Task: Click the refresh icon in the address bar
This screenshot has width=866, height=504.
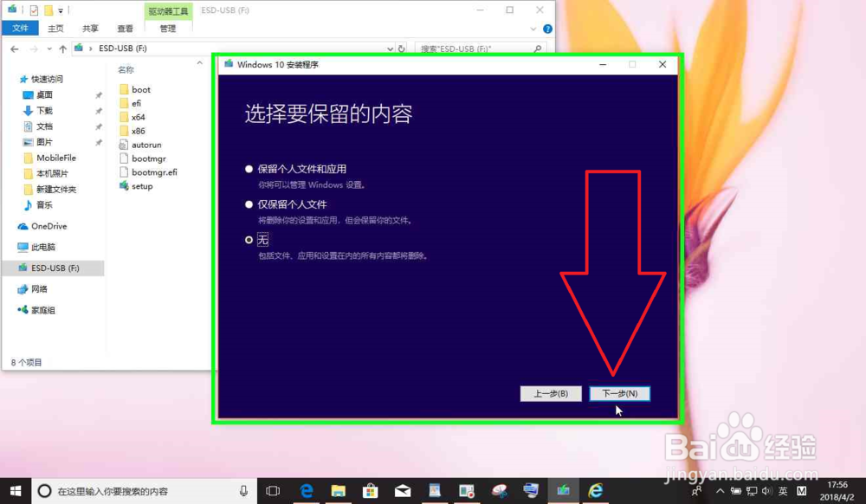Action: 399,48
